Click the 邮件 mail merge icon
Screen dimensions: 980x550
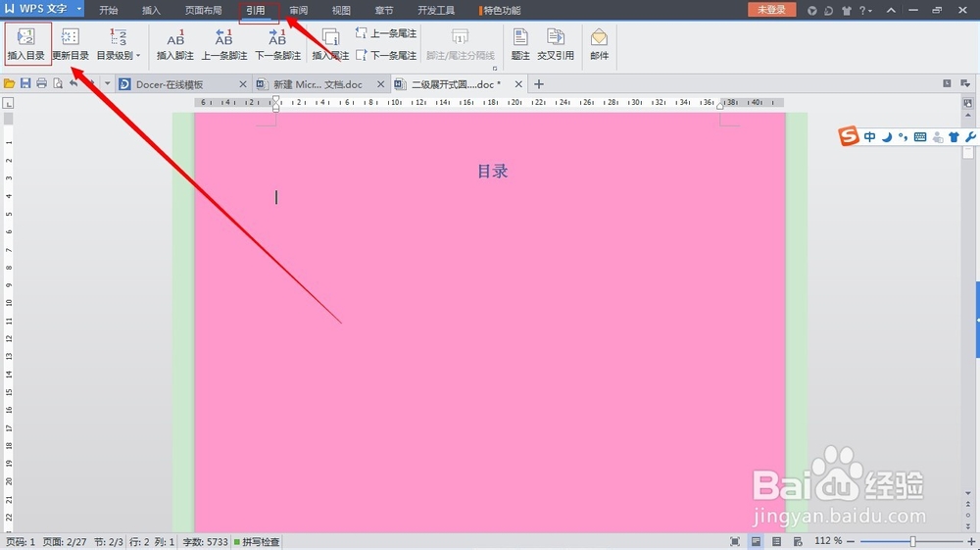[x=599, y=44]
